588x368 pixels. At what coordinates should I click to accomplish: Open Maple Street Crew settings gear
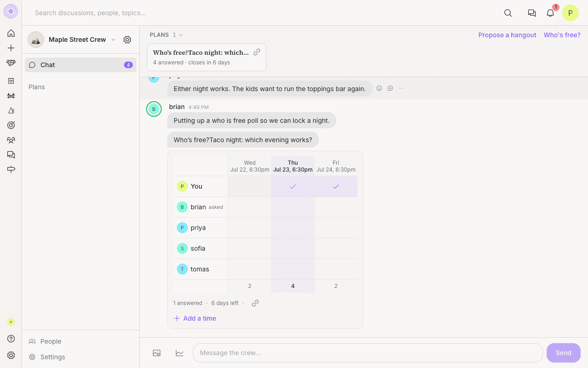(x=127, y=40)
